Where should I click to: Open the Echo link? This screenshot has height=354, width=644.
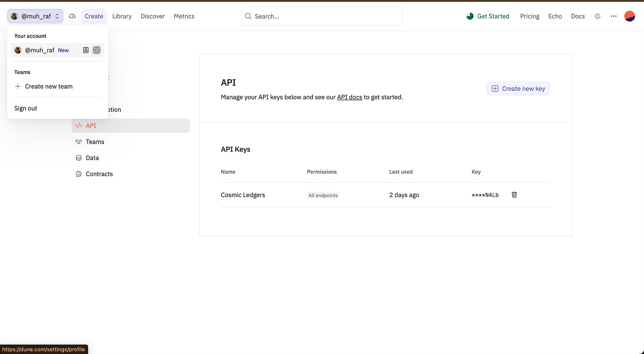pyautogui.click(x=555, y=16)
